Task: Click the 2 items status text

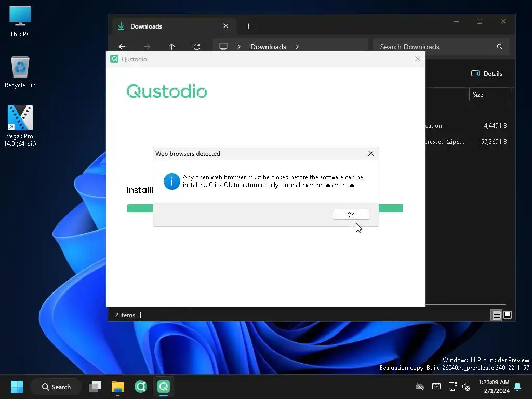Action: pos(125,315)
